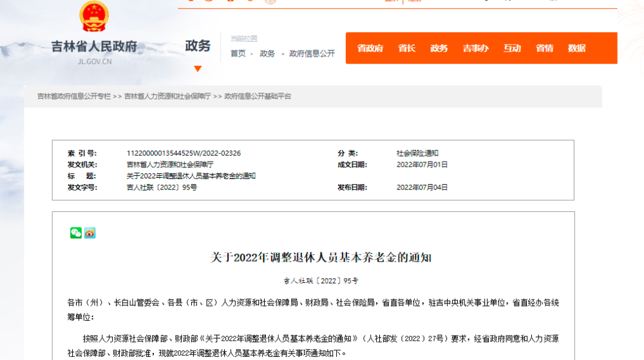
Task: Select 政务 in the orange navigation bar
Action: [x=439, y=48]
